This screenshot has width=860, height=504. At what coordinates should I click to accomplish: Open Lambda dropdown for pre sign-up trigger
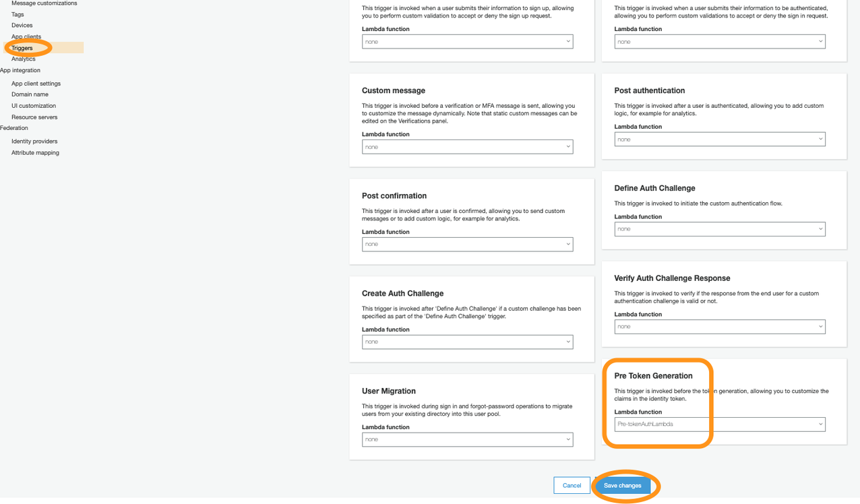[x=467, y=42]
